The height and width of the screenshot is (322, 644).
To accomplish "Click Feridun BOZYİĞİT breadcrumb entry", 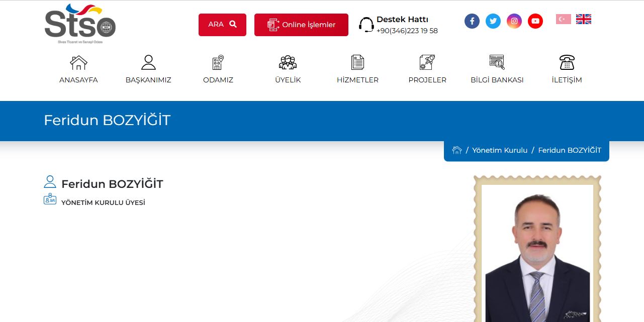I will coord(570,150).
